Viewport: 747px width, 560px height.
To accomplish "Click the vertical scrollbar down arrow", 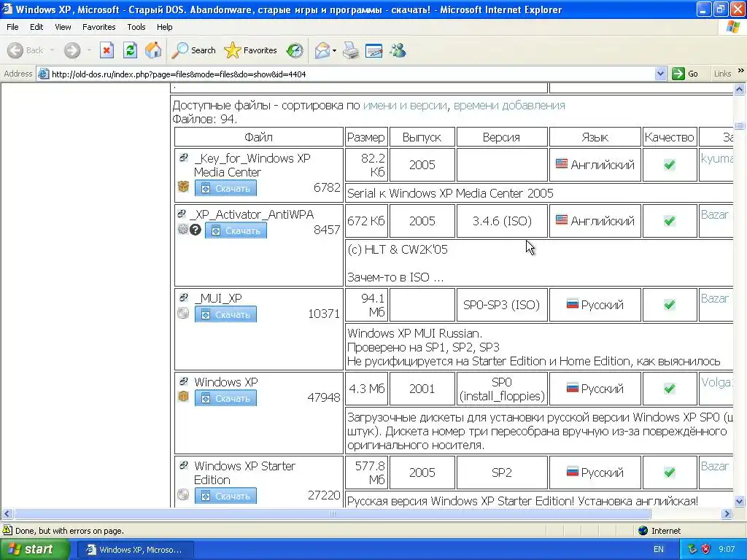I will tap(740, 501).
